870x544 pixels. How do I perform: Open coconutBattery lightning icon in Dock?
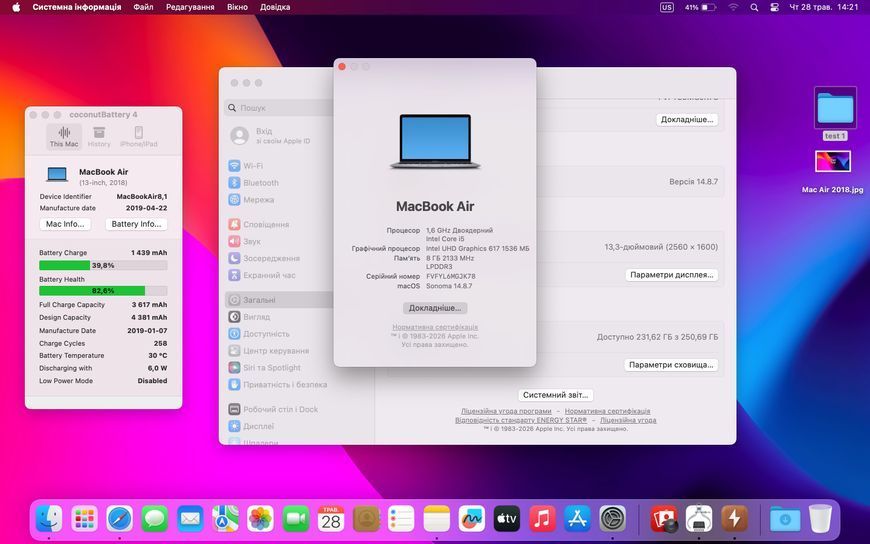734,519
